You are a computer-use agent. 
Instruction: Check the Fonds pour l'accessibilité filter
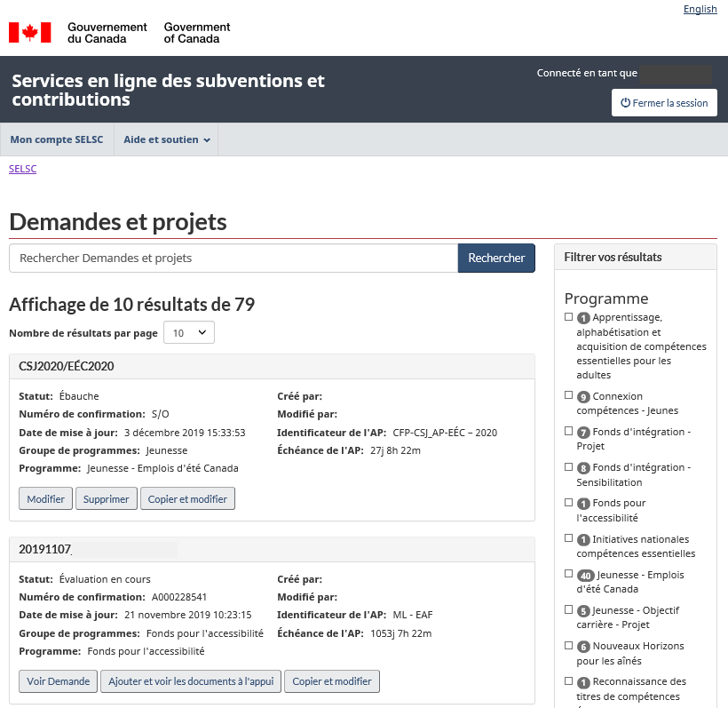click(569, 503)
